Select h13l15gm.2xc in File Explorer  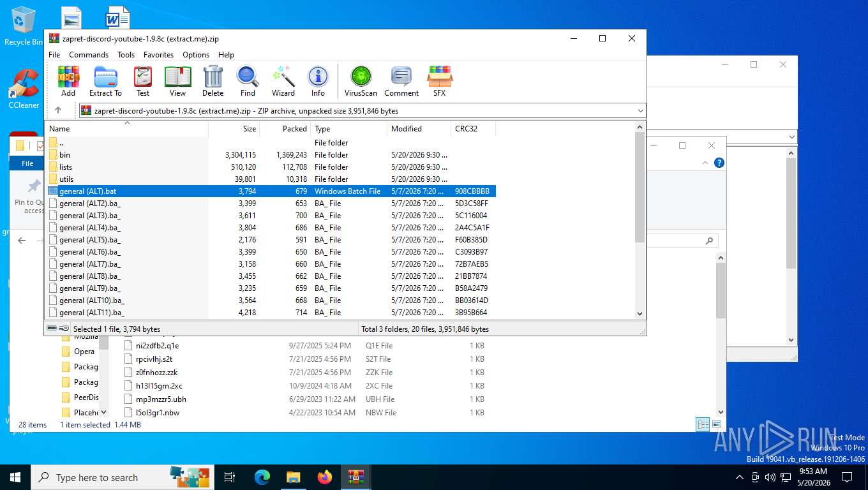point(159,386)
